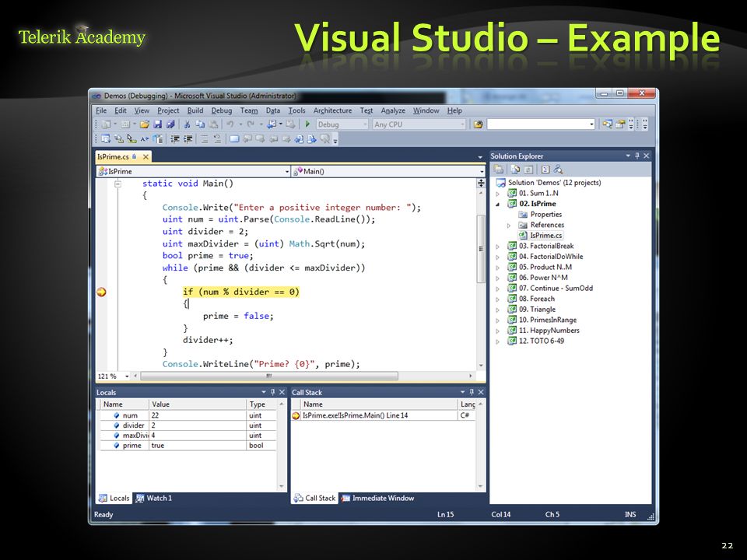The height and width of the screenshot is (560, 747).
Task: Open the Debug configuration dropdown
Action: (x=366, y=124)
